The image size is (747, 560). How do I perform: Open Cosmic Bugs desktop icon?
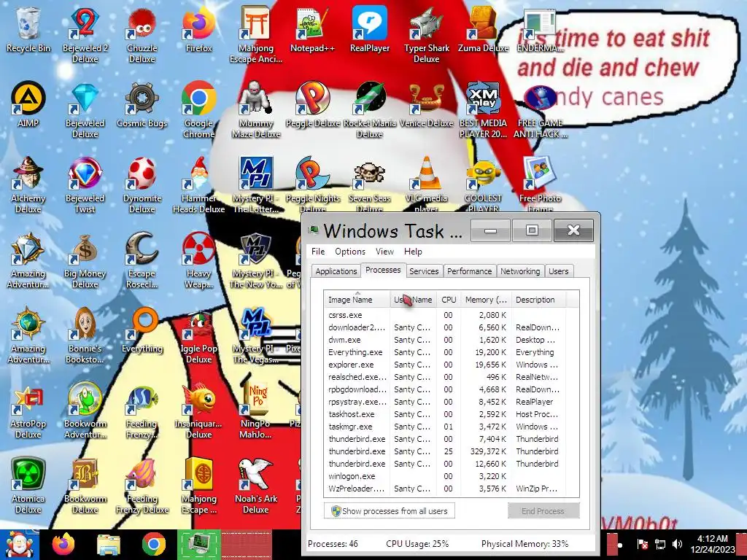[142, 105]
